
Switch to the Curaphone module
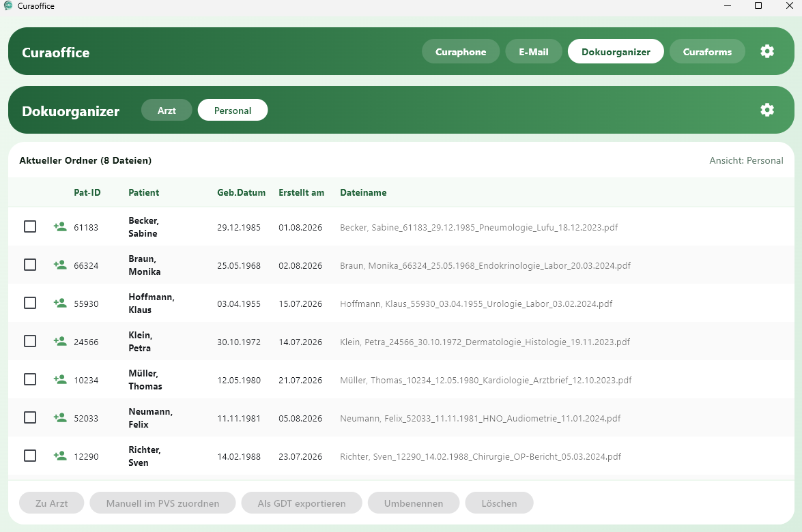(x=460, y=52)
